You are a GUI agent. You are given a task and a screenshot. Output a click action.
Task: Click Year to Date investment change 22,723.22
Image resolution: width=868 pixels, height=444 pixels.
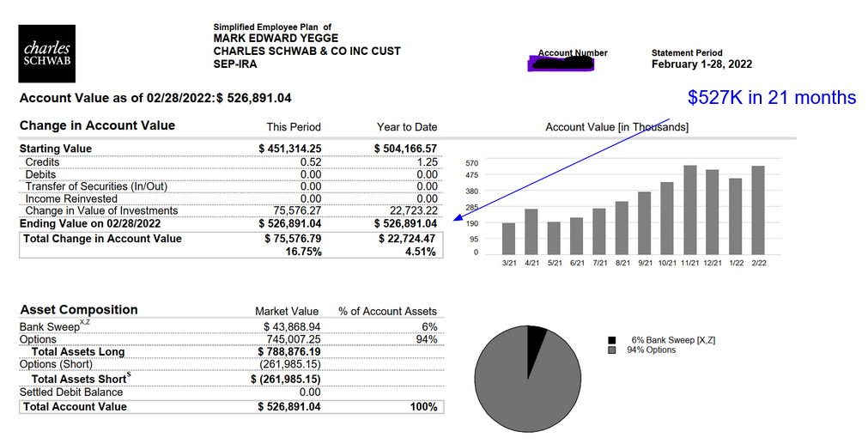tap(413, 211)
